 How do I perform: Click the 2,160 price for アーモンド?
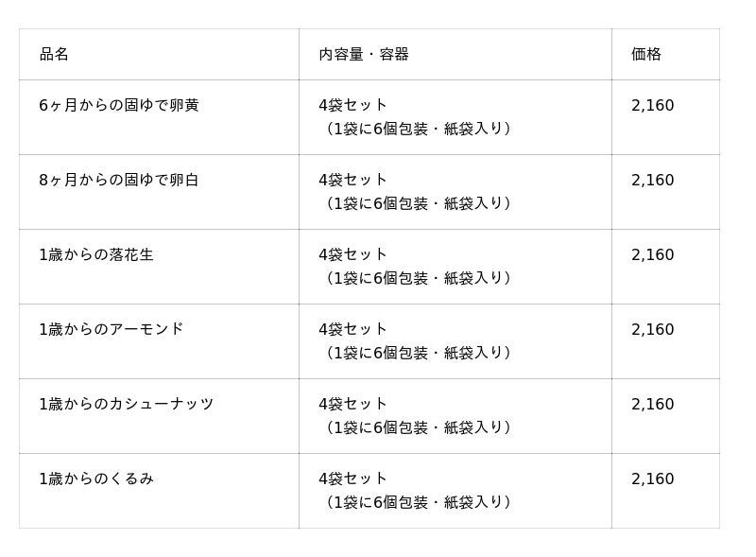pos(653,330)
